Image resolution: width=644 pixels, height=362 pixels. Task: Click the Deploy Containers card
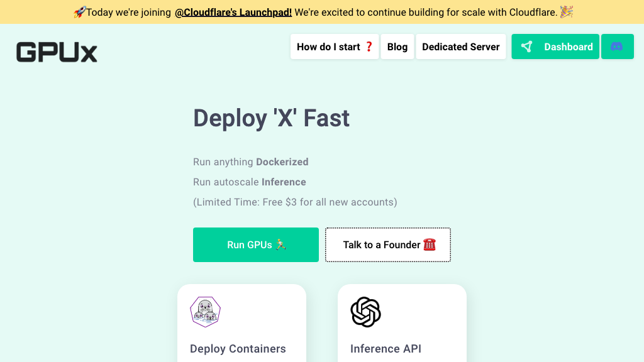[x=241, y=327]
